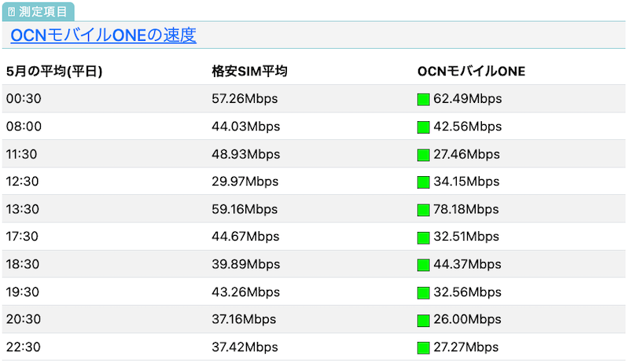Click the 43.26Mbps average value
Screen dimensions: 629x364
coord(246,292)
